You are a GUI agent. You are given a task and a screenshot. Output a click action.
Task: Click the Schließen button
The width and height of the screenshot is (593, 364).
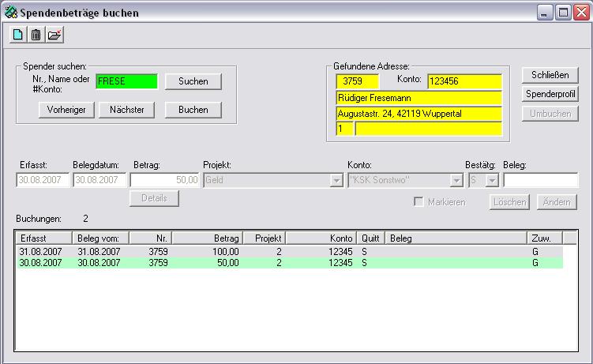pyautogui.click(x=550, y=75)
